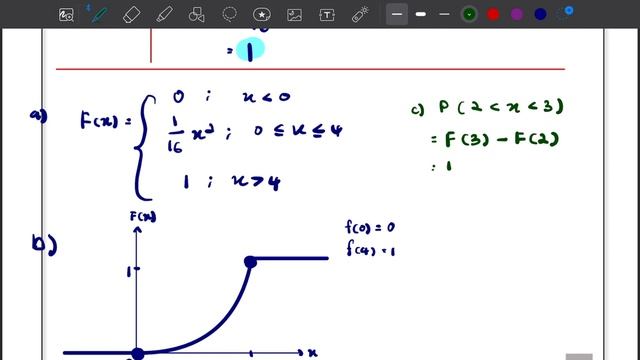Choose the thin third stroke width
The height and width of the screenshot is (360, 640).
click(444, 14)
